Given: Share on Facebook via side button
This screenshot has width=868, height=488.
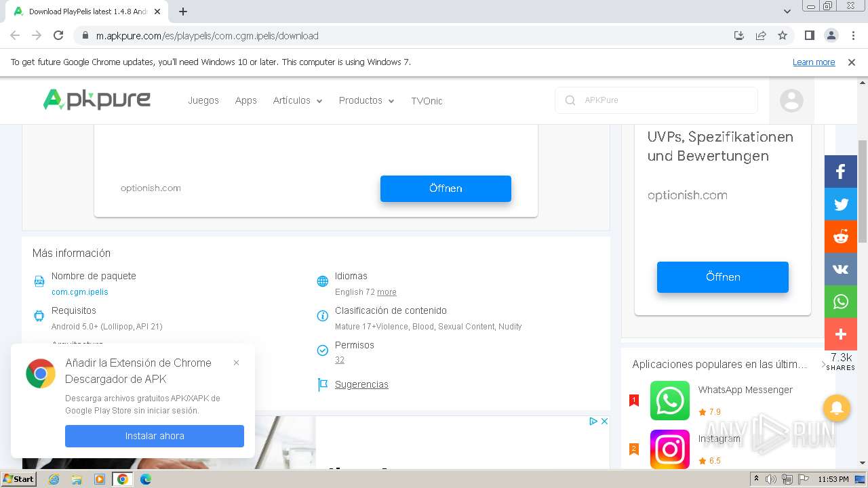Looking at the screenshot, I should (x=841, y=171).
